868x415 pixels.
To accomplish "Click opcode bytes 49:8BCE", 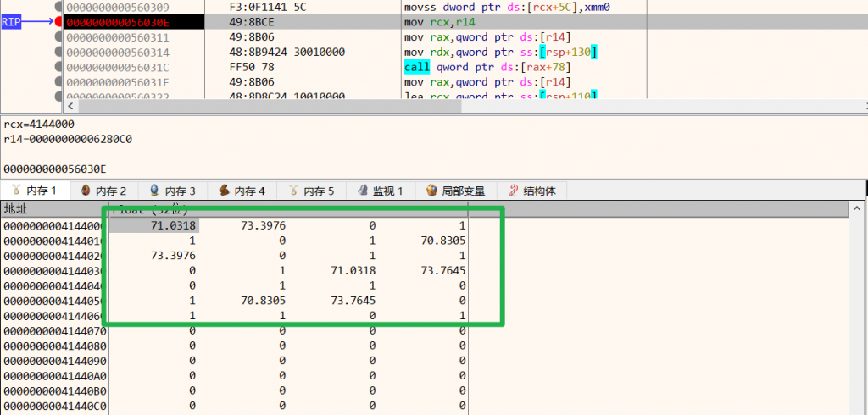I will pyautogui.click(x=252, y=23).
